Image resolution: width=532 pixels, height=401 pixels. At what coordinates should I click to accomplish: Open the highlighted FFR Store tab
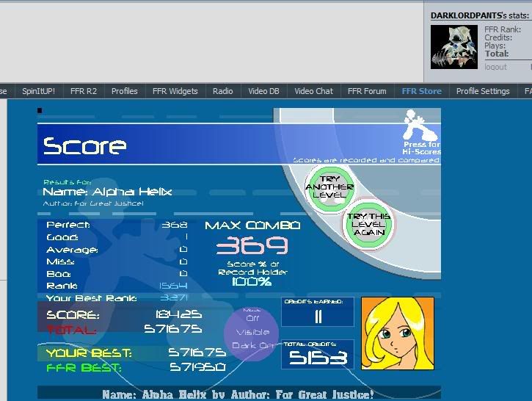coord(421,91)
